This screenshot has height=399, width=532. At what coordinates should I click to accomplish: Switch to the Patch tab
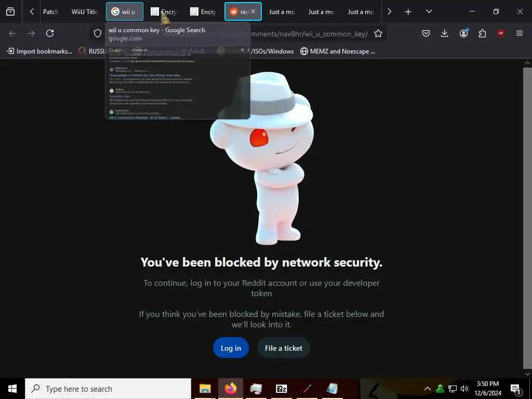point(50,11)
